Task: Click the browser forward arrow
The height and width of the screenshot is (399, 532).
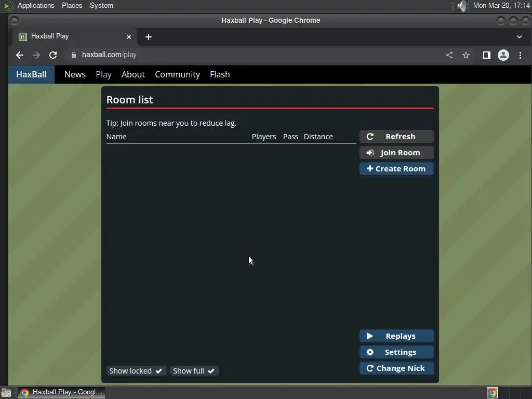Action: click(36, 55)
